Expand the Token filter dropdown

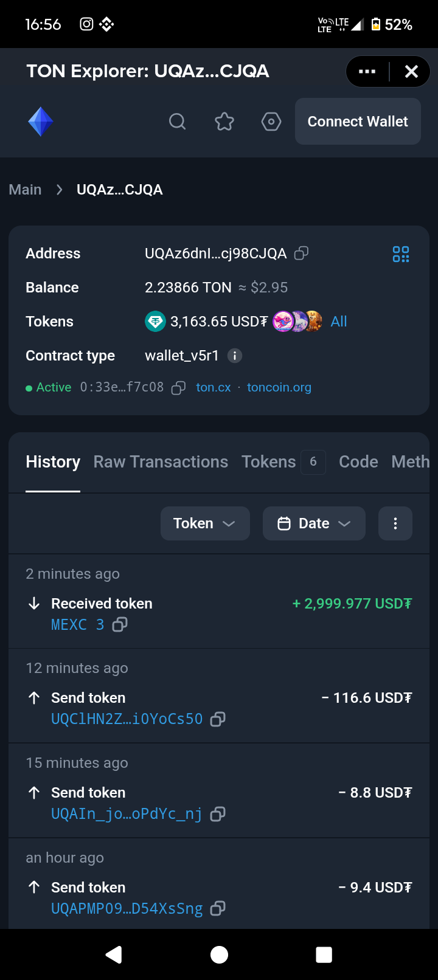pos(205,523)
